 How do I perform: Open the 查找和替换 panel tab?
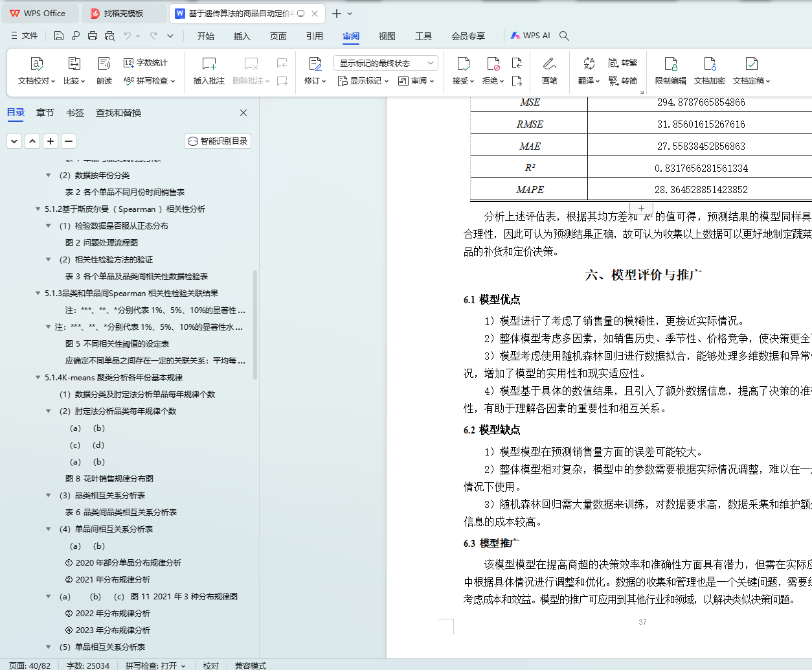[118, 113]
